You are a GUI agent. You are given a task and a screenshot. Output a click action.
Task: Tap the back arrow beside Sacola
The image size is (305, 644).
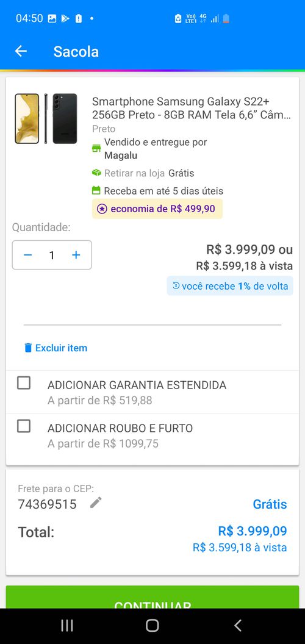21,51
